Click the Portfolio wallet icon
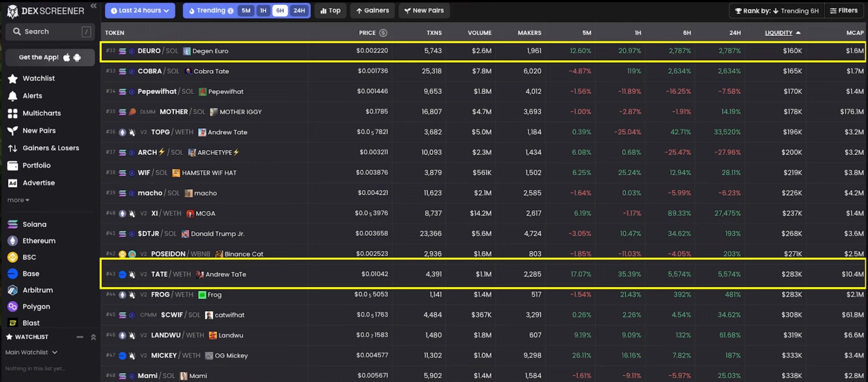Screen dimensions: 868x382 coord(13,165)
